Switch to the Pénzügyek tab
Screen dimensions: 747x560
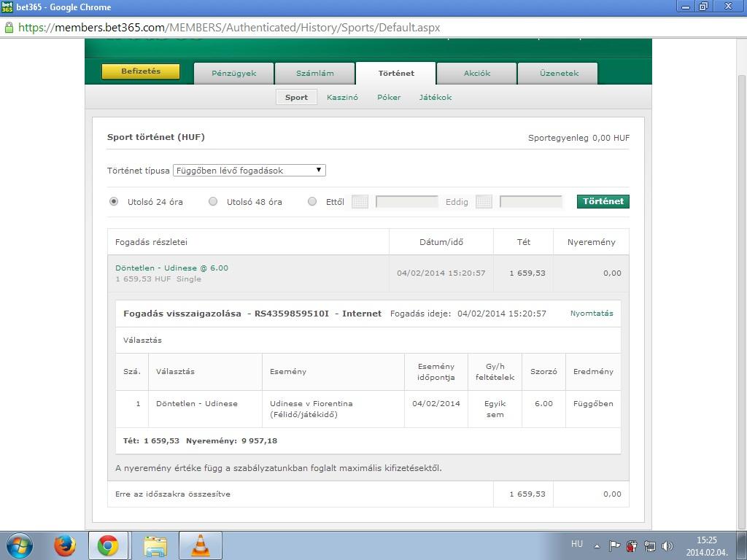pos(234,74)
